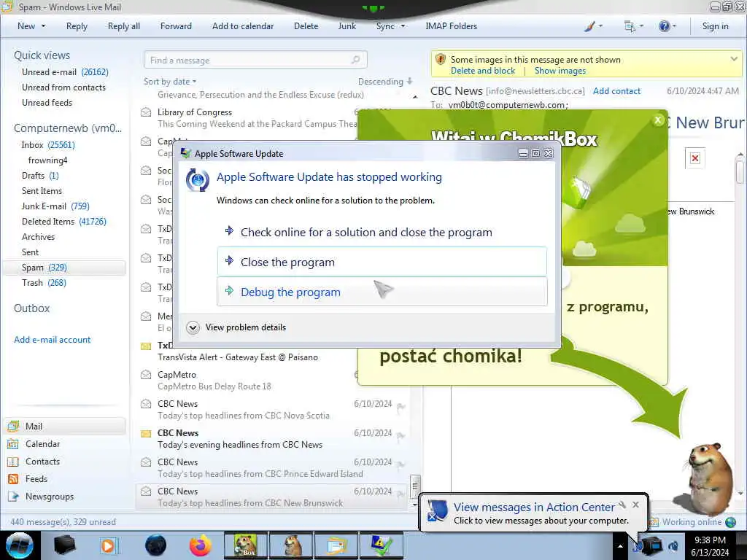The width and height of the screenshot is (747, 560).
Task: Click the reading pane scrollbar thumb
Action: tap(740, 171)
